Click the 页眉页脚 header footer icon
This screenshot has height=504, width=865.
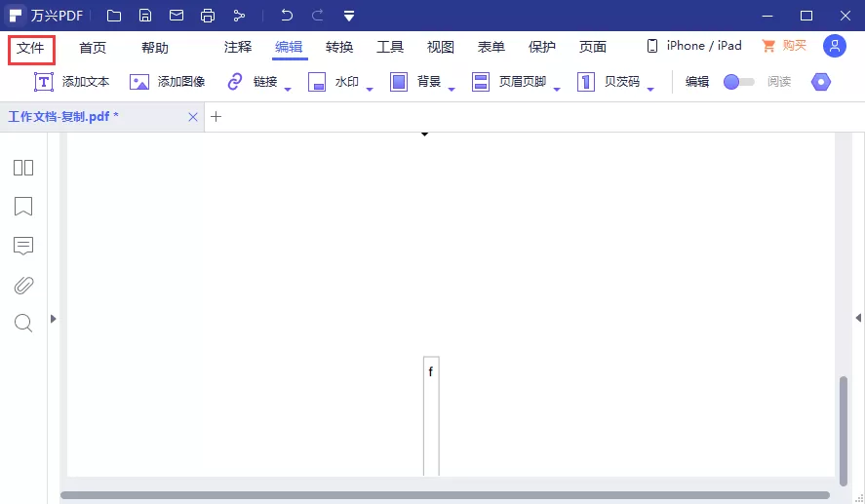coord(481,82)
